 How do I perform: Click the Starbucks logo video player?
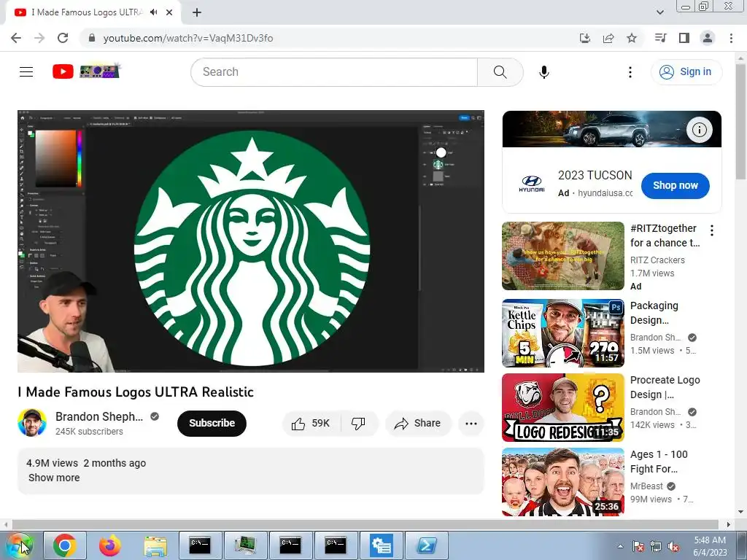(251, 241)
